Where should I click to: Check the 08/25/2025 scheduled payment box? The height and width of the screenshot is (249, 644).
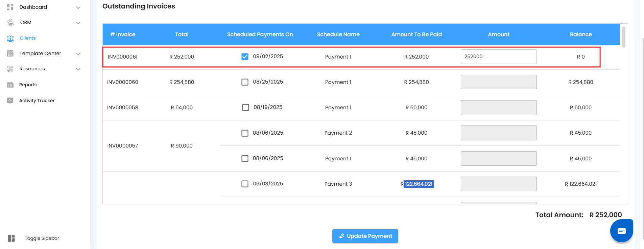(245, 82)
